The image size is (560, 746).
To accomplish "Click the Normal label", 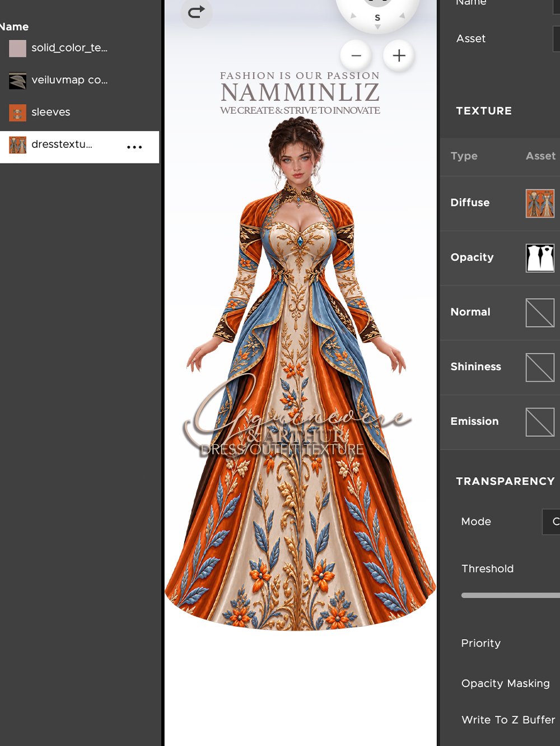I will 470,312.
